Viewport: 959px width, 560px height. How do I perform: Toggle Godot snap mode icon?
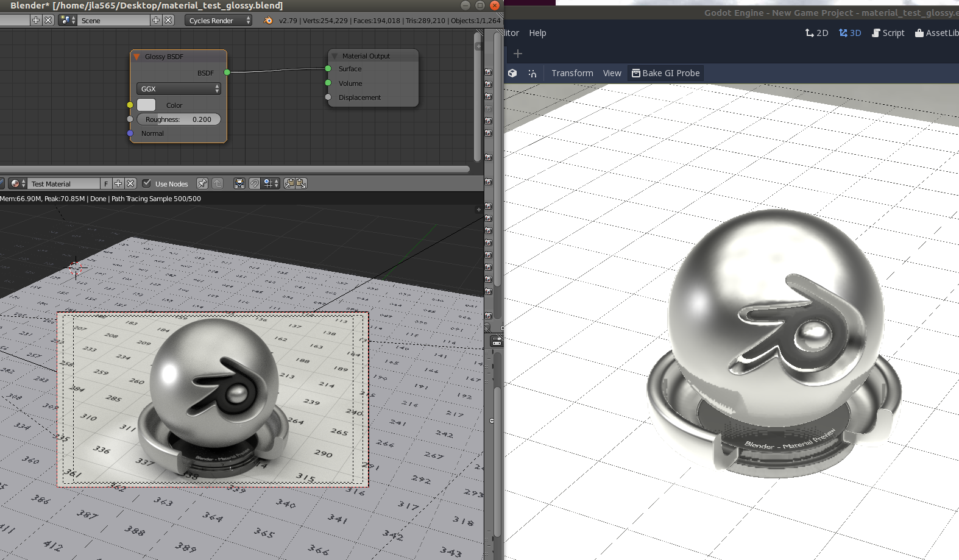coord(533,73)
